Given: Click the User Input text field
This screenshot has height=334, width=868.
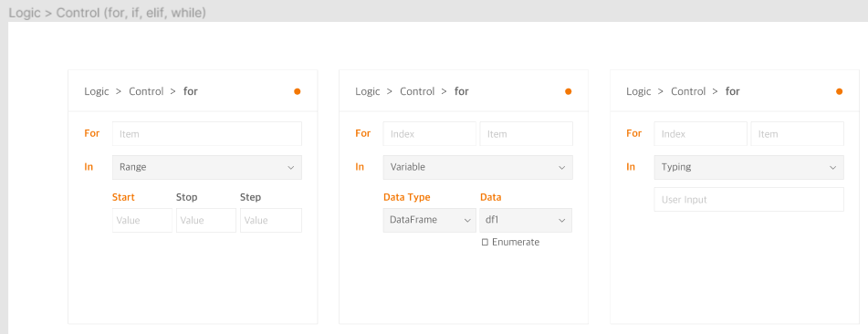Looking at the screenshot, I should [749, 200].
